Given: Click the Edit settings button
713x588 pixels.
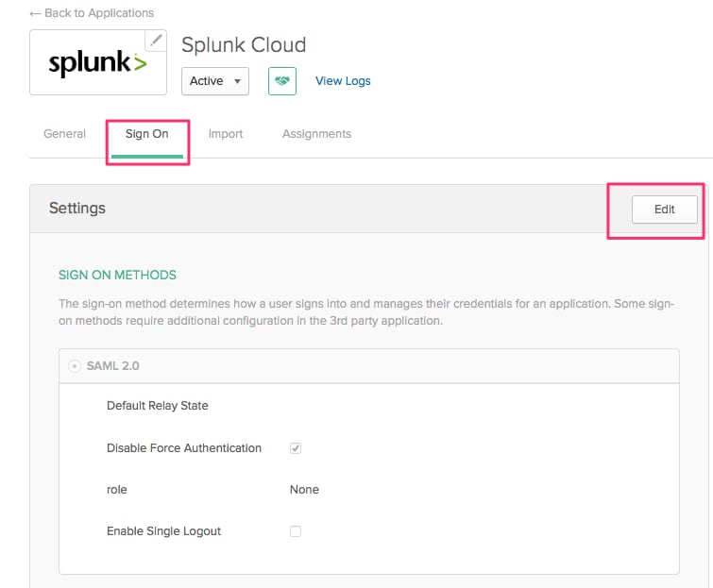Looking at the screenshot, I should point(664,209).
